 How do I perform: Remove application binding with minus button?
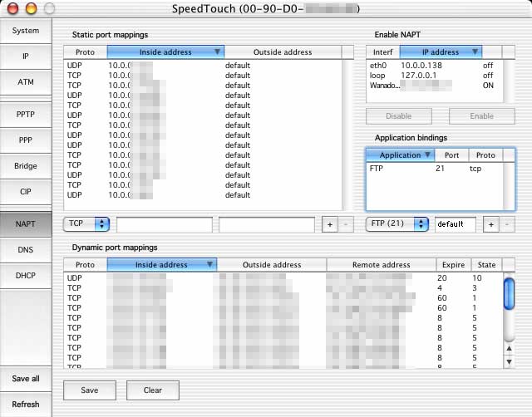(507, 224)
